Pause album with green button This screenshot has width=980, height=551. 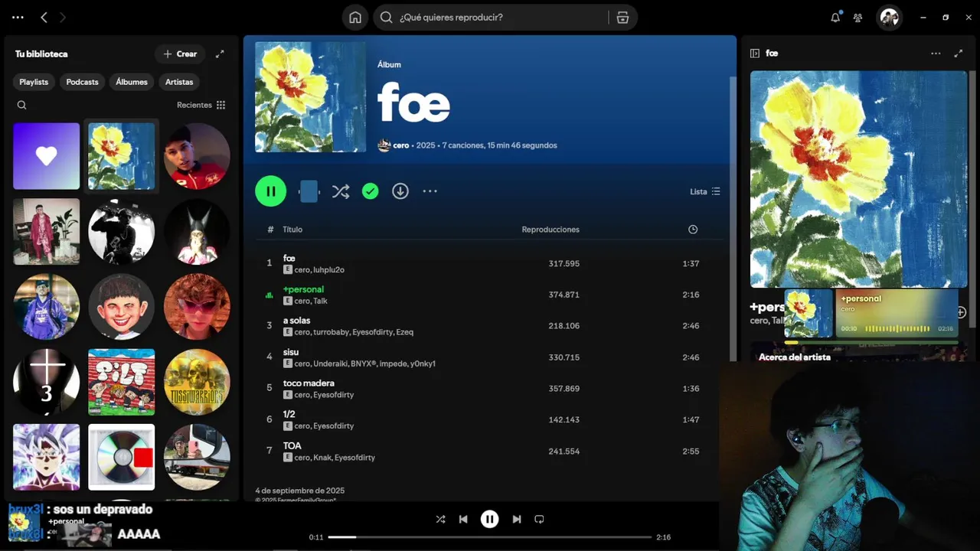click(x=271, y=191)
